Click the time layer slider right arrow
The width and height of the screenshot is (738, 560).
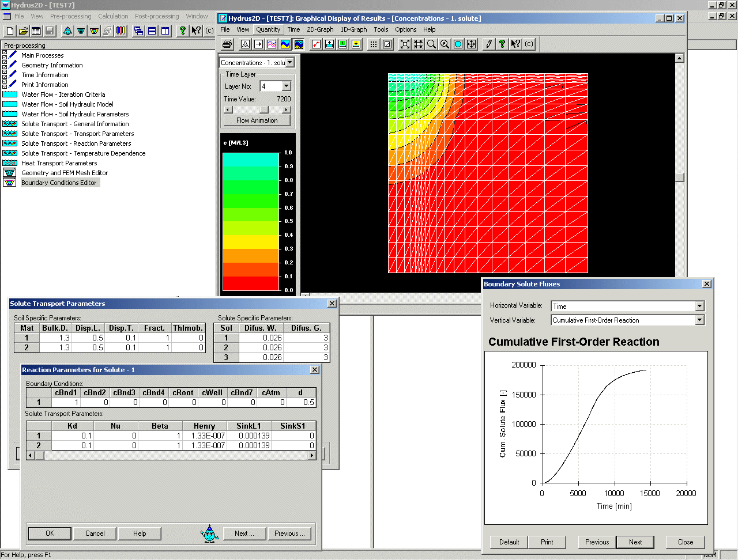tap(287, 109)
